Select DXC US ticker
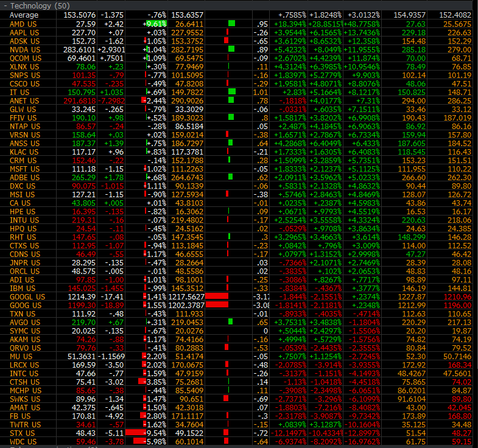Screen dimensions: 478x448 [23, 186]
